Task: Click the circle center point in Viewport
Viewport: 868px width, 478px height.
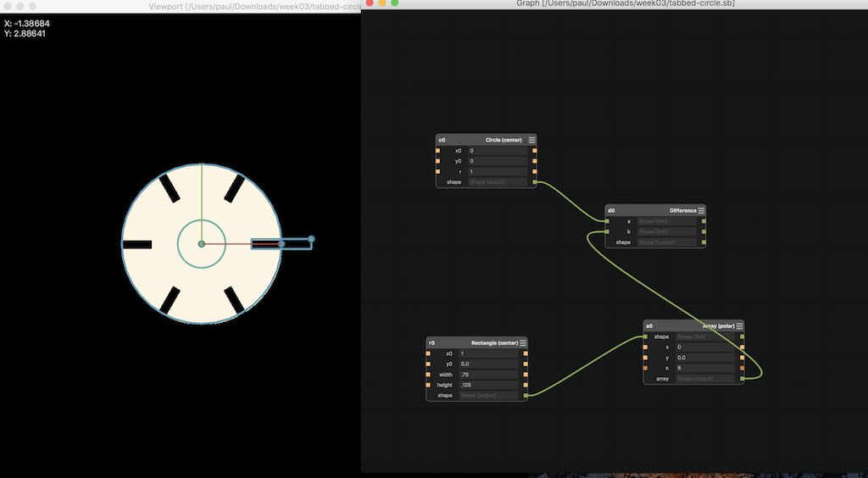Action: point(202,244)
